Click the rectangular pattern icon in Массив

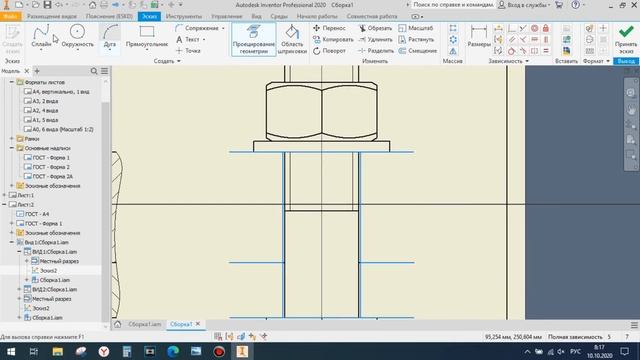point(453,28)
